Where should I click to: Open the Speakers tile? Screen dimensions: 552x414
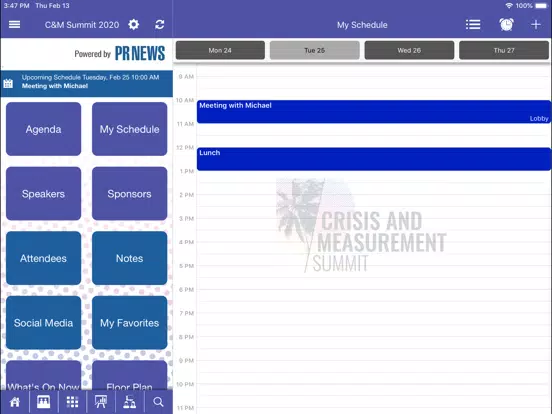43,194
